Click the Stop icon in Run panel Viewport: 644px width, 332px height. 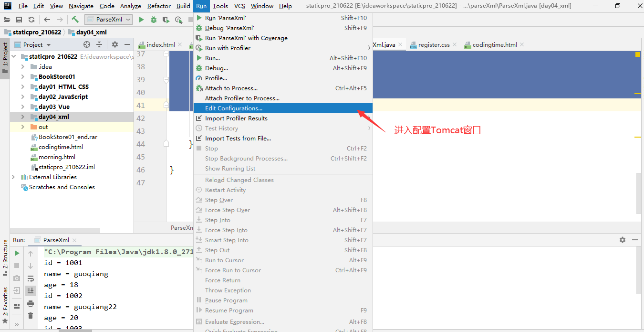click(x=17, y=266)
